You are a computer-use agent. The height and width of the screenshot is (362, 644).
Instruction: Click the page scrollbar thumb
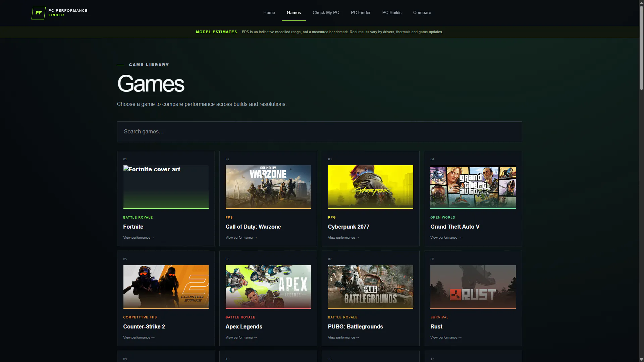(x=641, y=48)
